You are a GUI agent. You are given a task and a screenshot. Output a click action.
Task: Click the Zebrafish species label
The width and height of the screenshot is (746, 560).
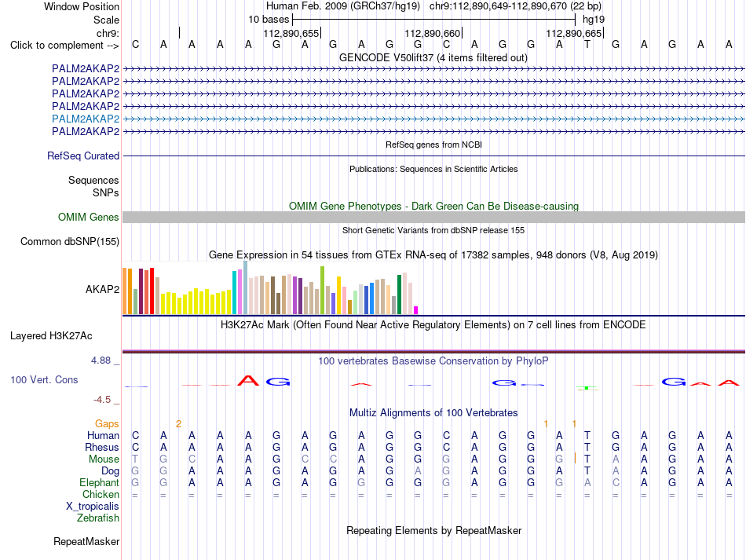(x=98, y=518)
